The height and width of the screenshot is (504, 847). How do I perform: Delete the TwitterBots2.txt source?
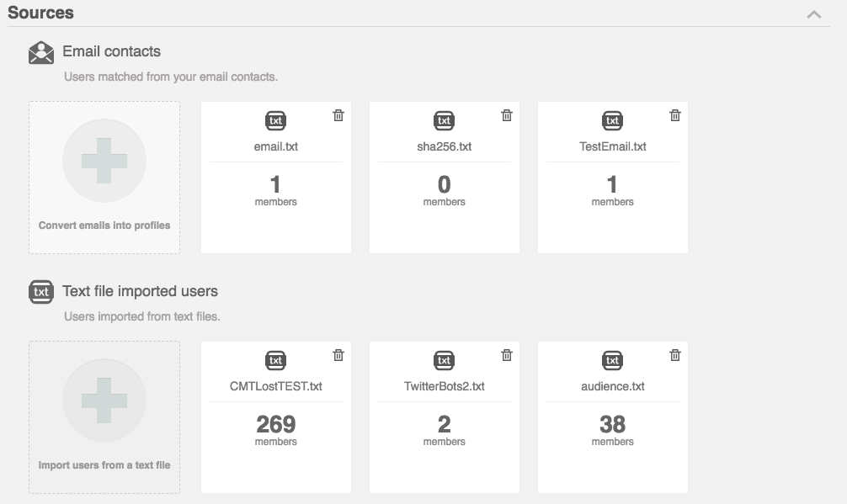tap(507, 354)
